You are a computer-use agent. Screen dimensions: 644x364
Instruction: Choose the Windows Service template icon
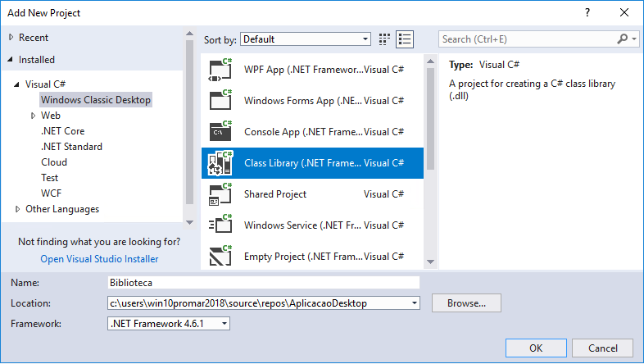pos(220,225)
